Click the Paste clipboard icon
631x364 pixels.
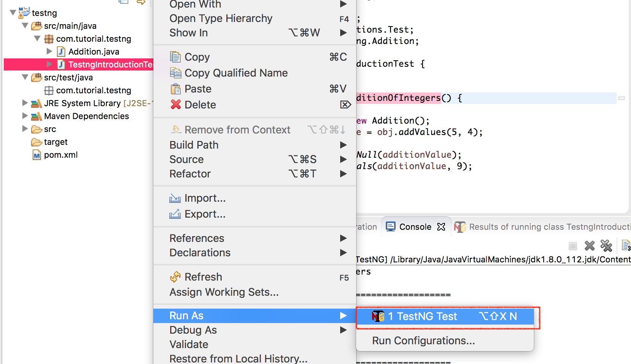pyautogui.click(x=175, y=89)
